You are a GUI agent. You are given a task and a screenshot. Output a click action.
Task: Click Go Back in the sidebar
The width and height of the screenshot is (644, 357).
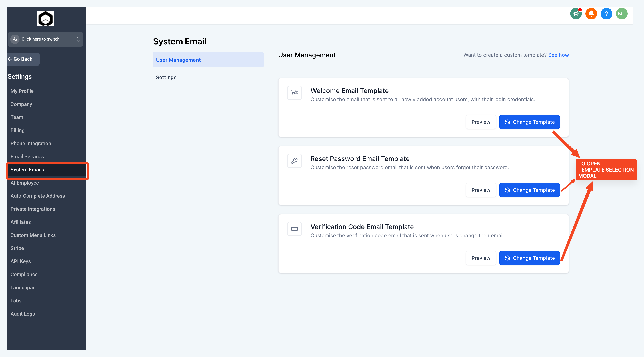click(23, 59)
